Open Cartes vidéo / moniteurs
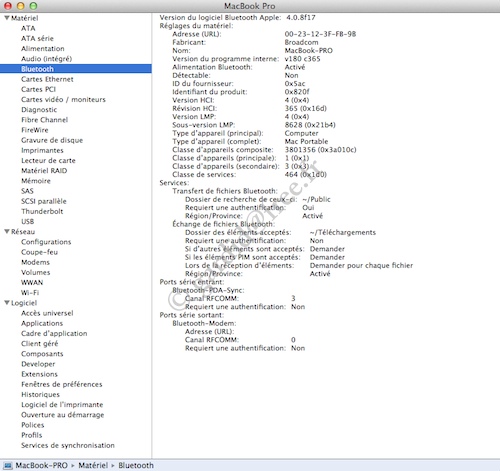Image resolution: width=500 pixels, height=471 pixels. pos(63,99)
